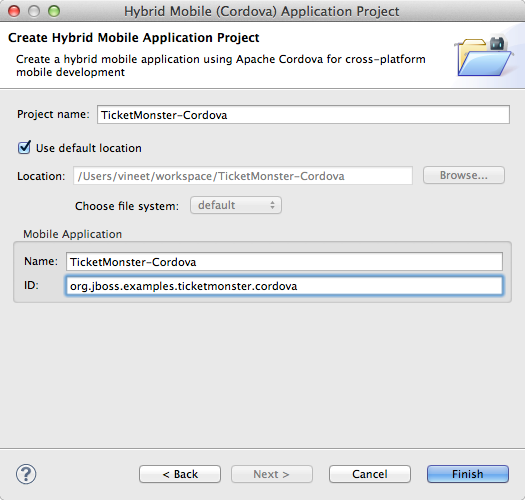Click the Location path field
This screenshot has height=500, width=525.
point(243,175)
